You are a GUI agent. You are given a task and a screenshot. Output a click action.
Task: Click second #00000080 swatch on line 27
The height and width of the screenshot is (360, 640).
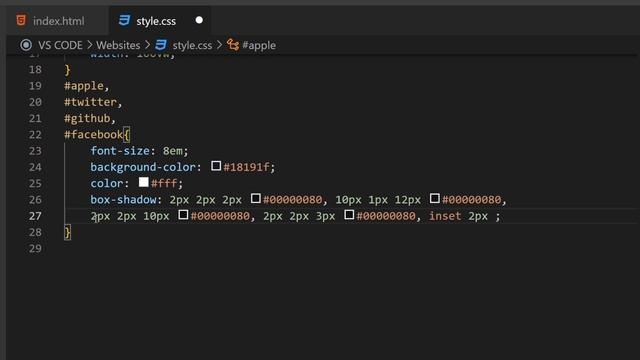349,215
